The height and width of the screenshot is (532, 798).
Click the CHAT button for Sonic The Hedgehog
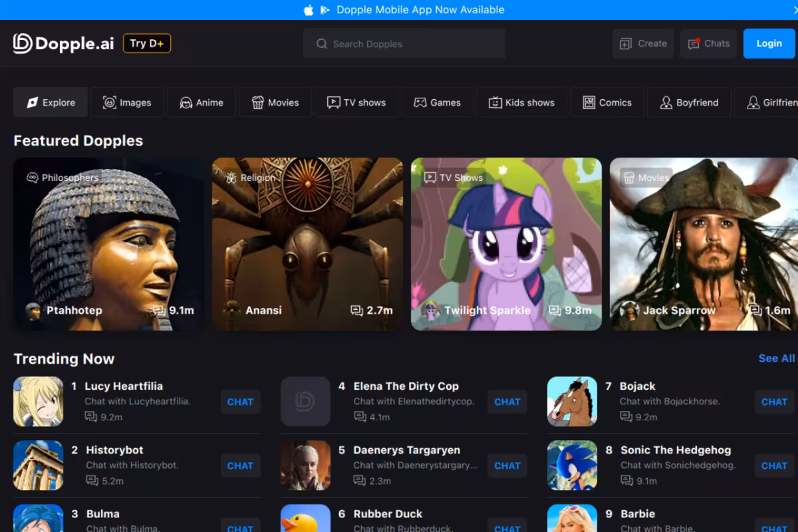774,465
